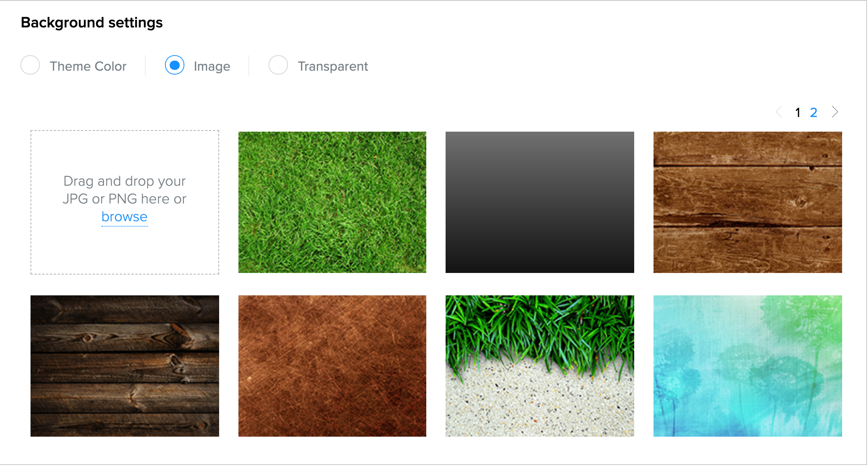Choose the light brown wood plank background
Viewport: 868px width, 466px height.
click(x=747, y=202)
